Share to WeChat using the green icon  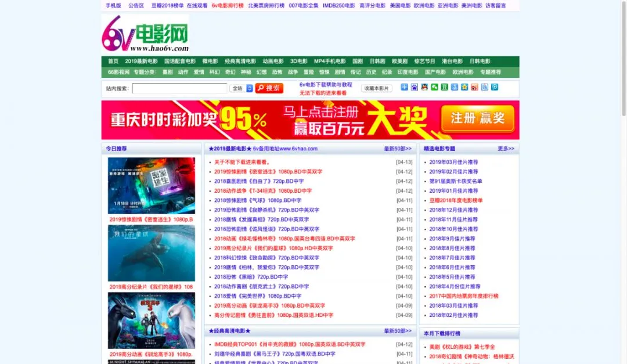434,87
